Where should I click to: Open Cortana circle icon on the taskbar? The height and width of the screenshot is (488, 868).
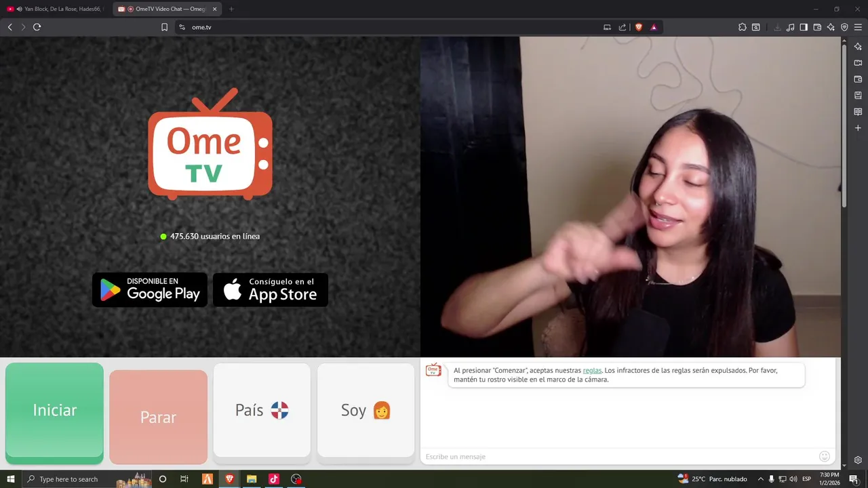[162, 479]
